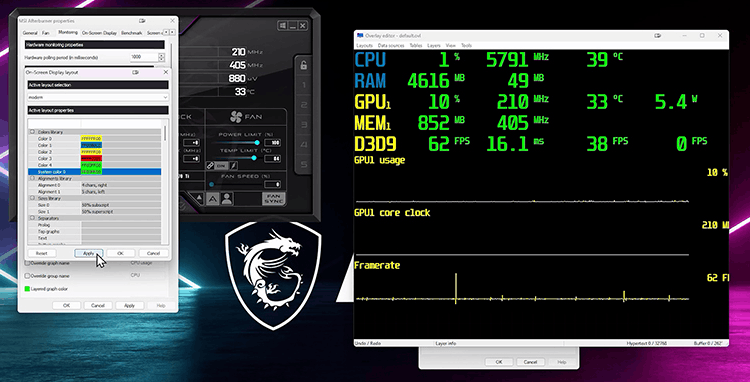The height and width of the screenshot is (382, 750).
Task: Click the Overlay editor app icon in title bar
Action: [360, 35]
